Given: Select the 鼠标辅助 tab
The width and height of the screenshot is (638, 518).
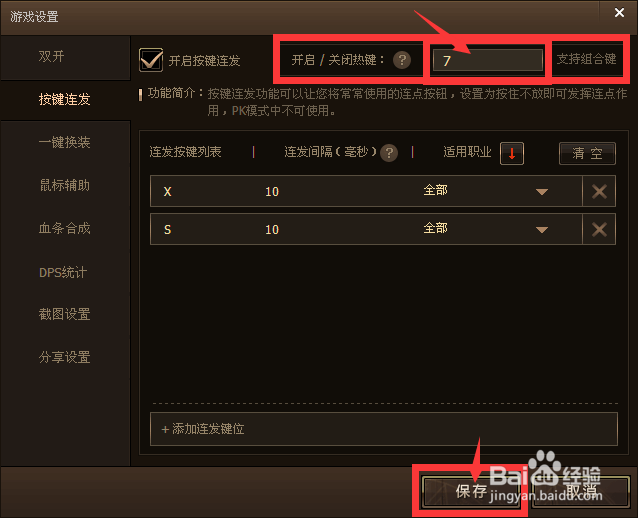Looking at the screenshot, I should 65,186.
